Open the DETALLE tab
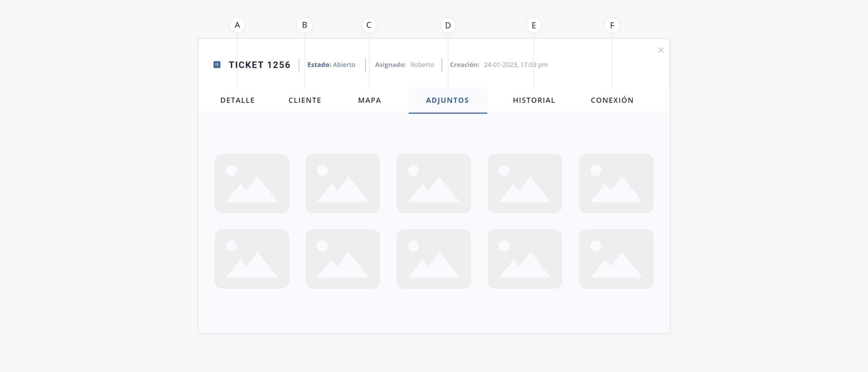This screenshot has width=868, height=372. click(237, 100)
